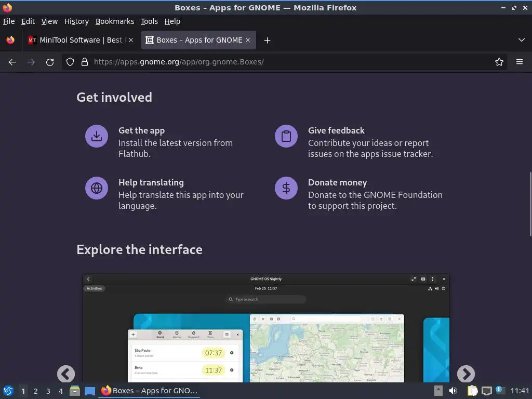
Task: Open the View menu
Action: [49, 21]
